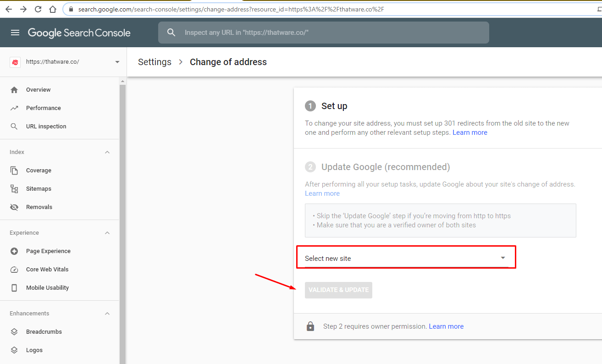This screenshot has height=364, width=602.
Task: Click the sidebar scrollbar up arrow
Action: 122,81
